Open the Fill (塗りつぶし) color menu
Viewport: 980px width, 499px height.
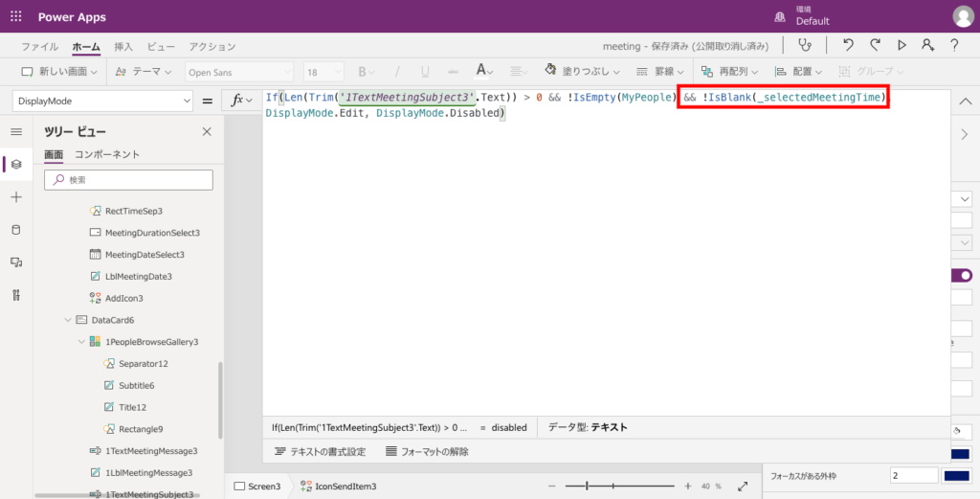pos(582,71)
